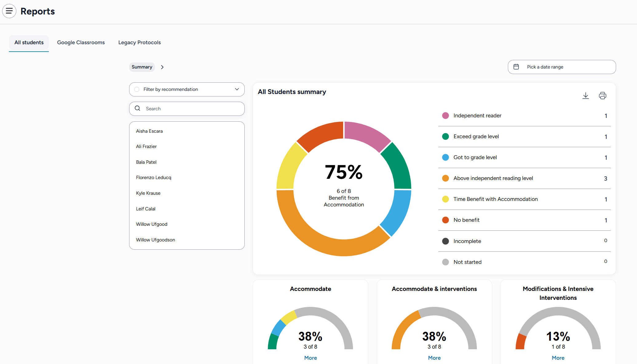Click More under the Accommodate gauge
This screenshot has height=364, width=637.
(x=311, y=358)
